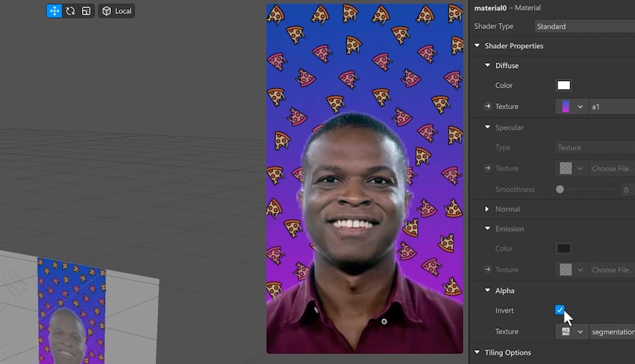Click arrow icon beside Specular Texture
Image resolution: width=635 pixels, height=364 pixels.
(x=488, y=168)
